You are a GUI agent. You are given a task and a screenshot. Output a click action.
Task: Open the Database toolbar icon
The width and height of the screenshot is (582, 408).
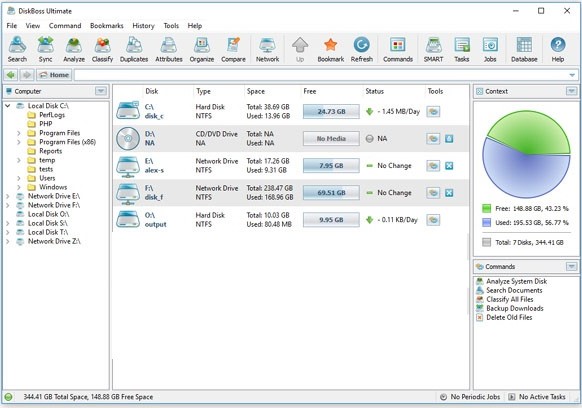(x=524, y=49)
